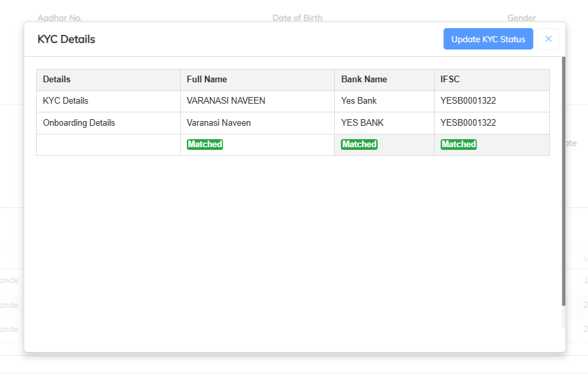The image size is (588, 374).
Task: Click the Matched badge under IFSC
Action: click(x=459, y=145)
